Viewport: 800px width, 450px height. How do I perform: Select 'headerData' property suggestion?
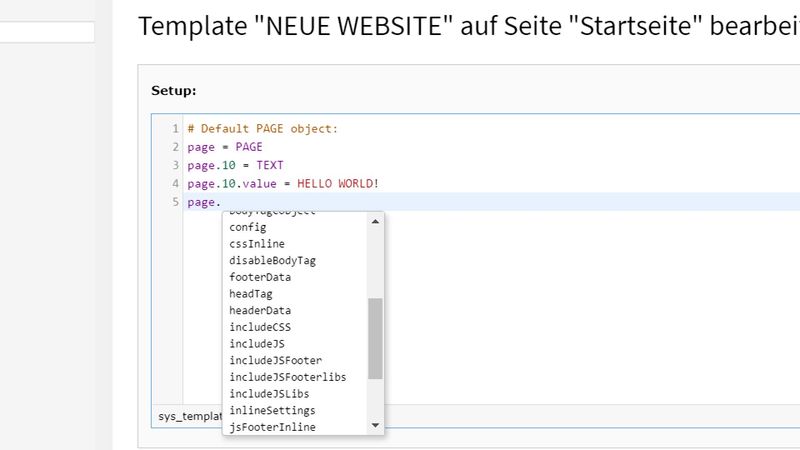[x=260, y=310]
